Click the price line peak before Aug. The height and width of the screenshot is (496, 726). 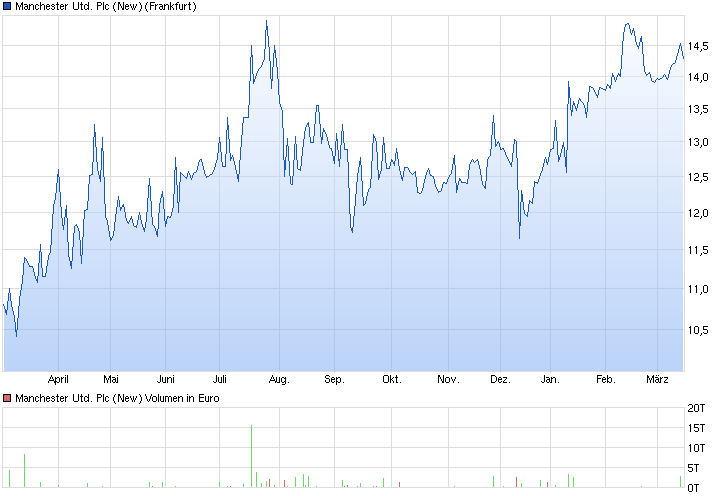click(266, 20)
